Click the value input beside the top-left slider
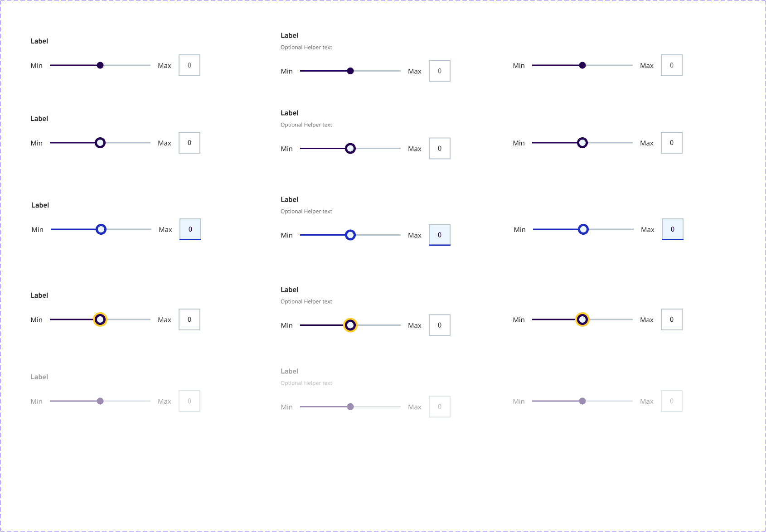 tap(189, 65)
